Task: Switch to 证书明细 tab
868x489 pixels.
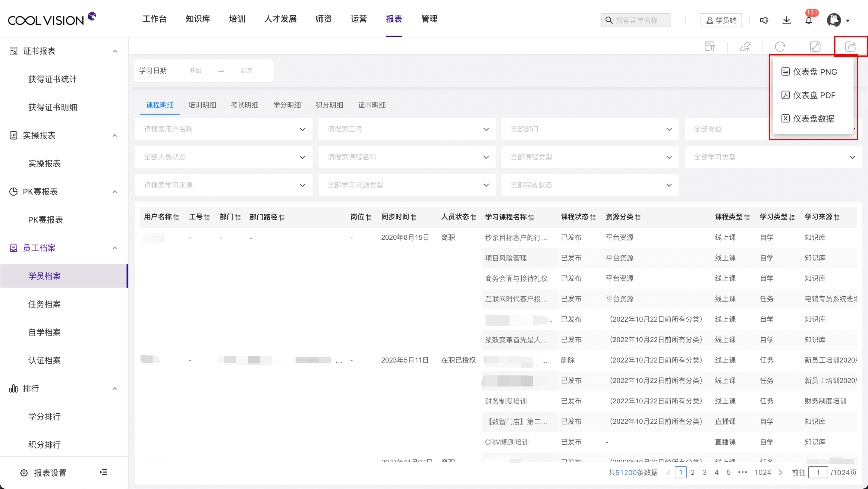Action: click(372, 105)
